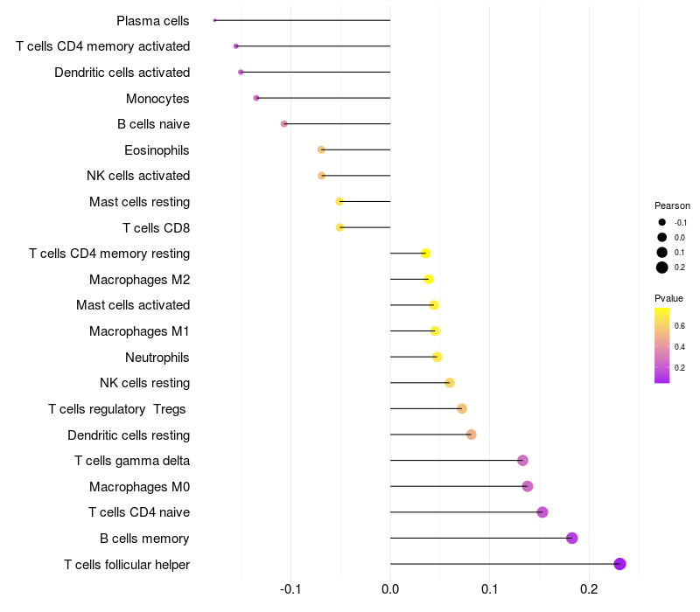This screenshot has width=700, height=612.
Task: Click the Plasma cells lollipop dot
Action: click(214, 20)
